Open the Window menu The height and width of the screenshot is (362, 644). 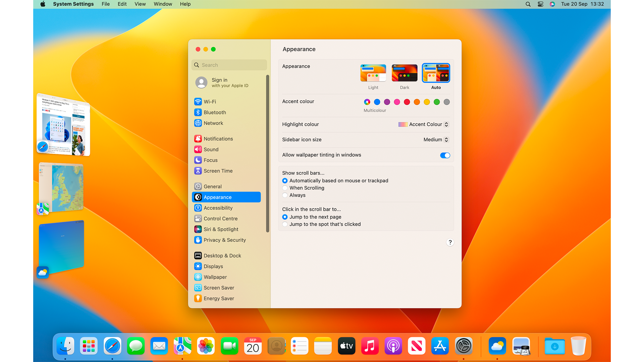163,4
